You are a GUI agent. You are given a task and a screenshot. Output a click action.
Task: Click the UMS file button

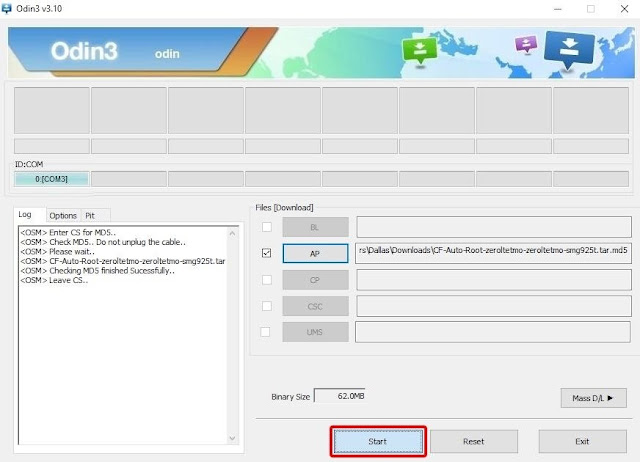[315, 332]
